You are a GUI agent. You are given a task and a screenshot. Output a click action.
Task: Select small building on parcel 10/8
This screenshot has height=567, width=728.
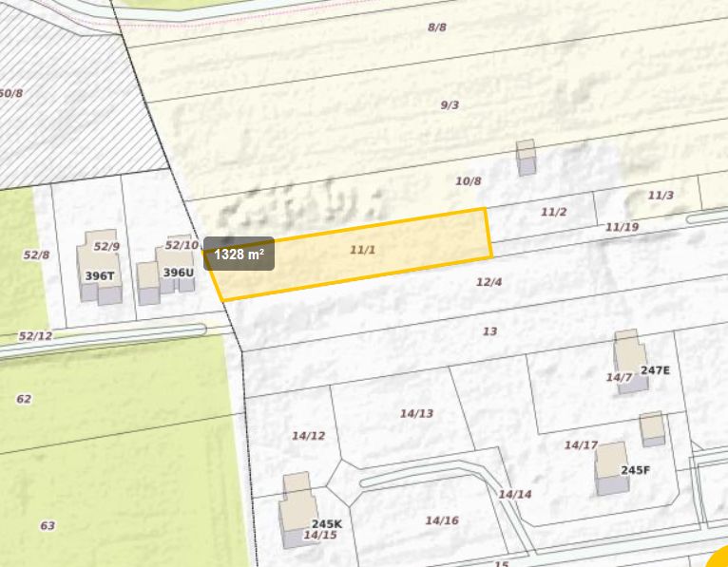526,158
